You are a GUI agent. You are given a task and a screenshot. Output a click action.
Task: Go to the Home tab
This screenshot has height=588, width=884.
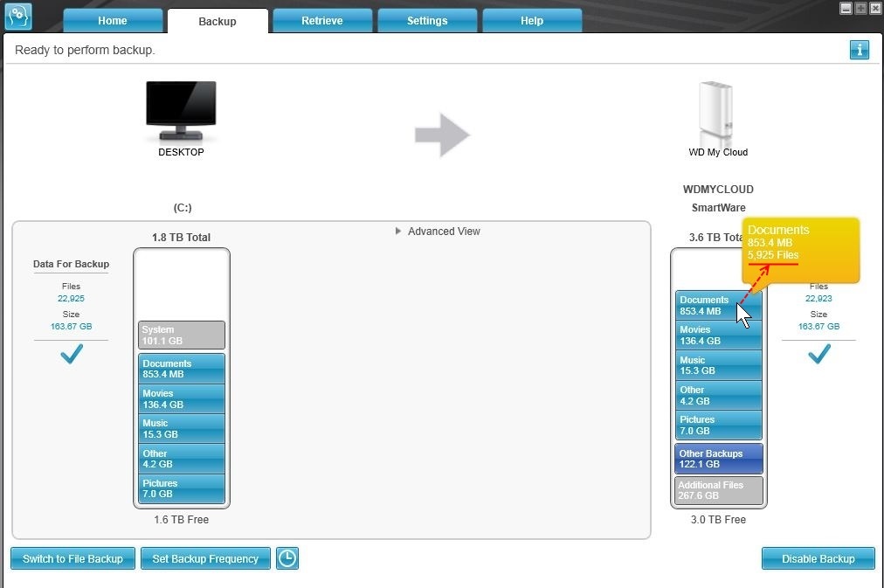pos(113,21)
